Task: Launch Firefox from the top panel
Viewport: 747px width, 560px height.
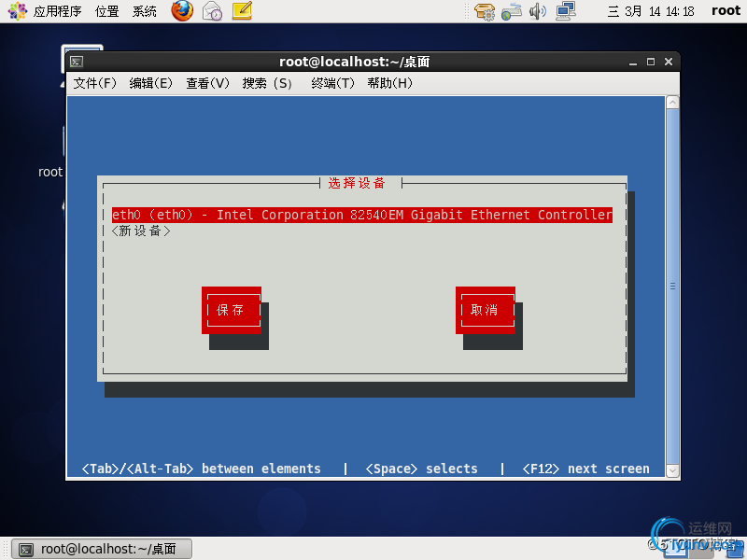Action: point(182,10)
